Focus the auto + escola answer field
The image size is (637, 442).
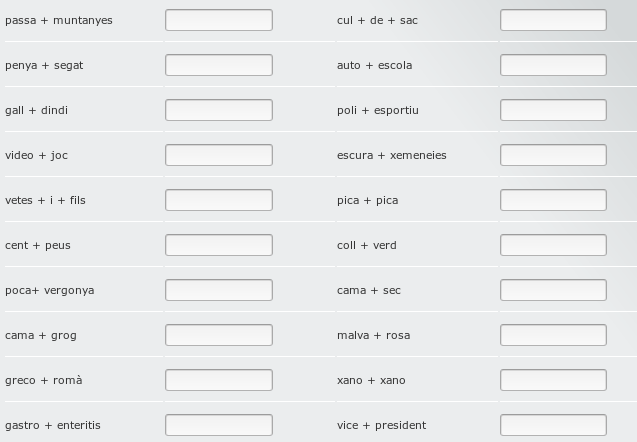553,65
